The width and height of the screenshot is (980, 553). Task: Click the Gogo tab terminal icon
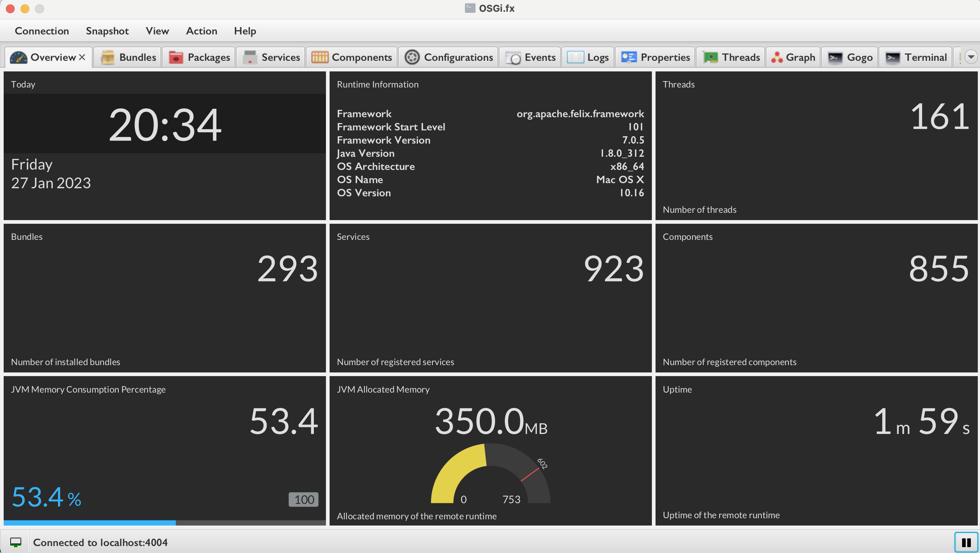pos(835,57)
